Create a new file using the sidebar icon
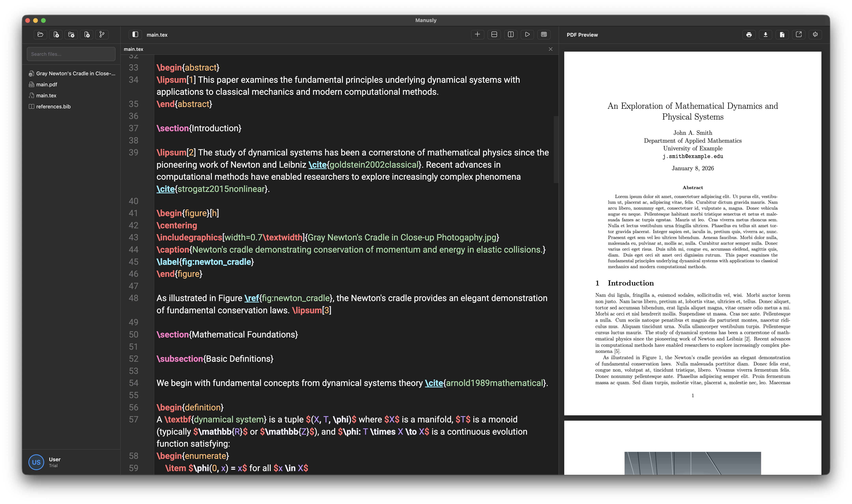 tap(56, 34)
